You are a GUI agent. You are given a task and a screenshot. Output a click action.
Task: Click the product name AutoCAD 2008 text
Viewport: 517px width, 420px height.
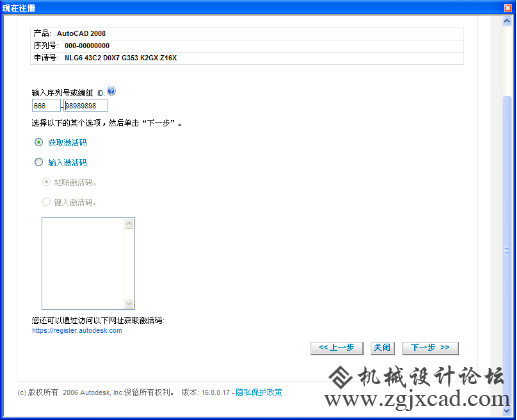pos(81,34)
